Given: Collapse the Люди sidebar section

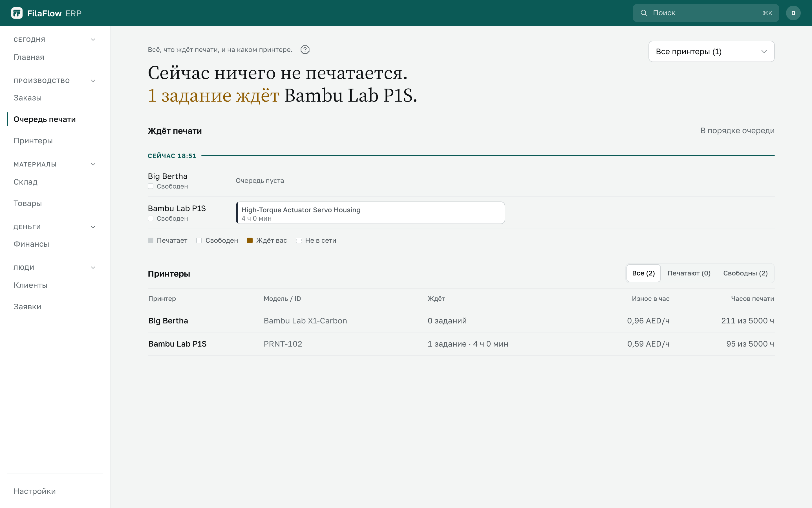Looking at the screenshot, I should click(93, 268).
